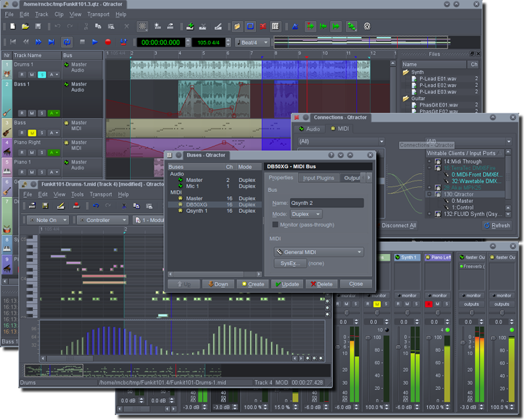Switch to the Audio tab in Connections
The width and height of the screenshot is (525, 420).
(309, 129)
